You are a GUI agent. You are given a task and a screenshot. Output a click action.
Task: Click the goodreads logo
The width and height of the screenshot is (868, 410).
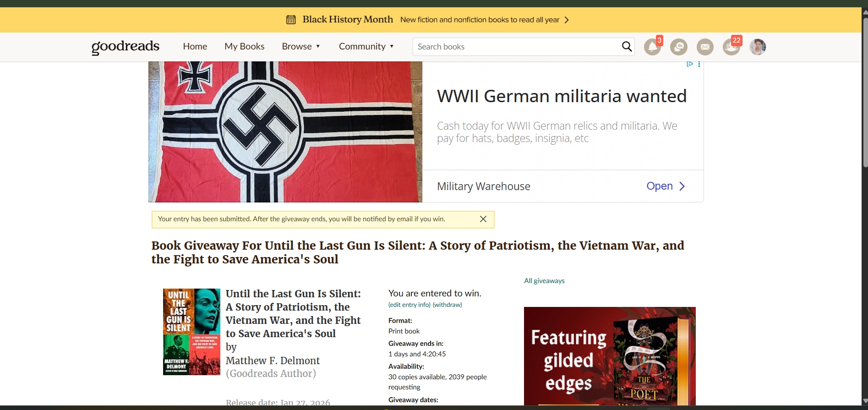[x=126, y=46]
